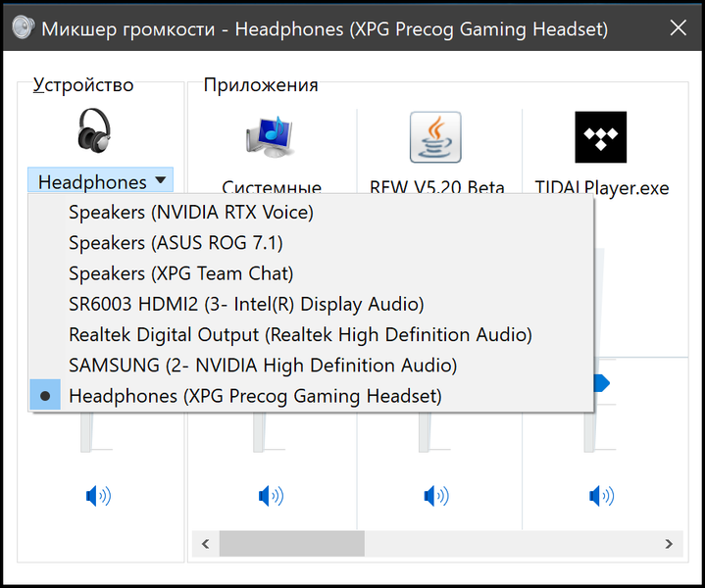Select Headphones (XPG Precog Gaming Headset)
Image resolution: width=705 pixels, height=588 pixels.
(311, 396)
